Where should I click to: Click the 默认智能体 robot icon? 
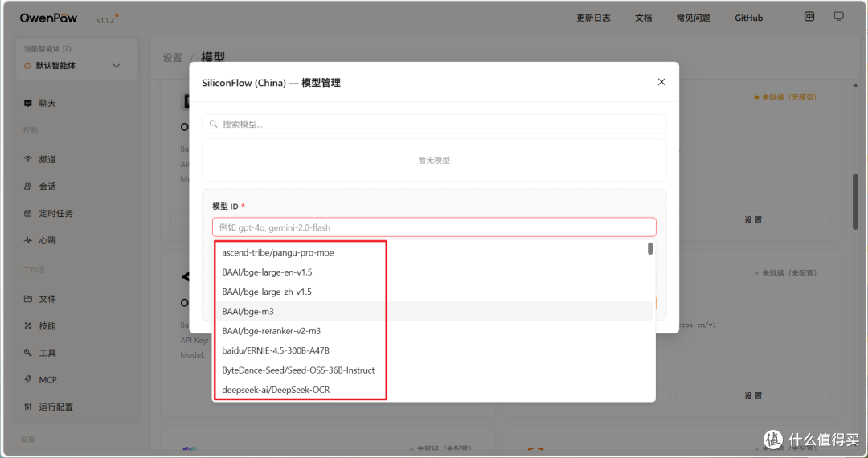point(27,66)
